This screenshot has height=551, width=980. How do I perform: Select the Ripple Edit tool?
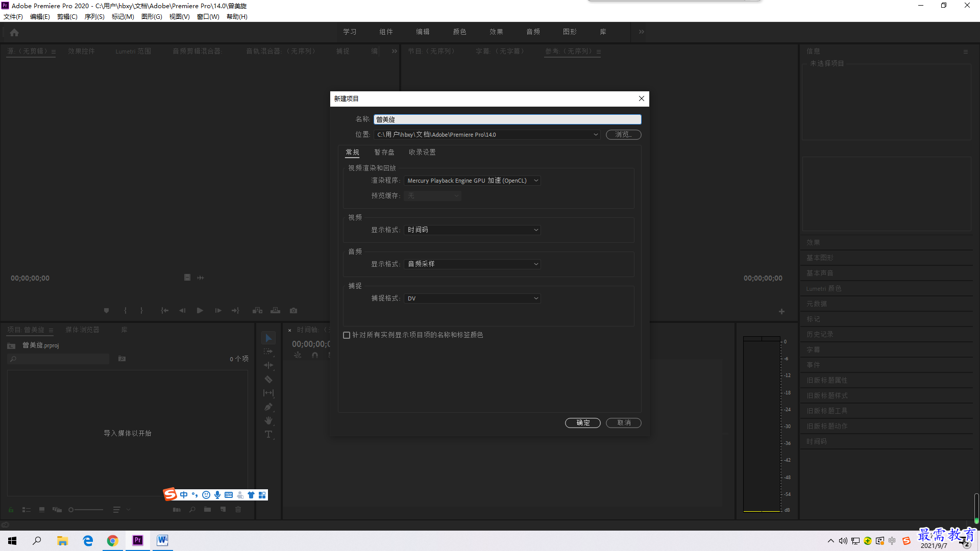(268, 365)
